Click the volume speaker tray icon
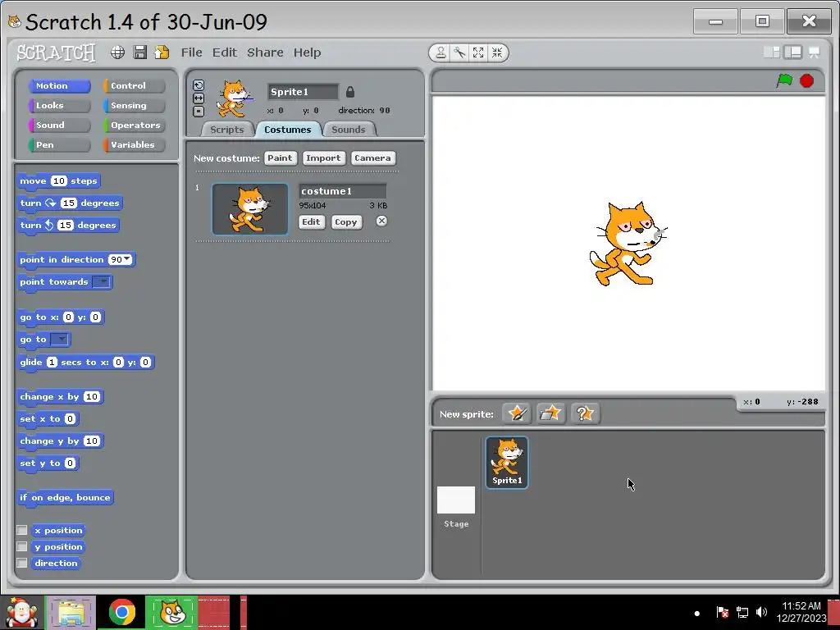 tap(761, 612)
